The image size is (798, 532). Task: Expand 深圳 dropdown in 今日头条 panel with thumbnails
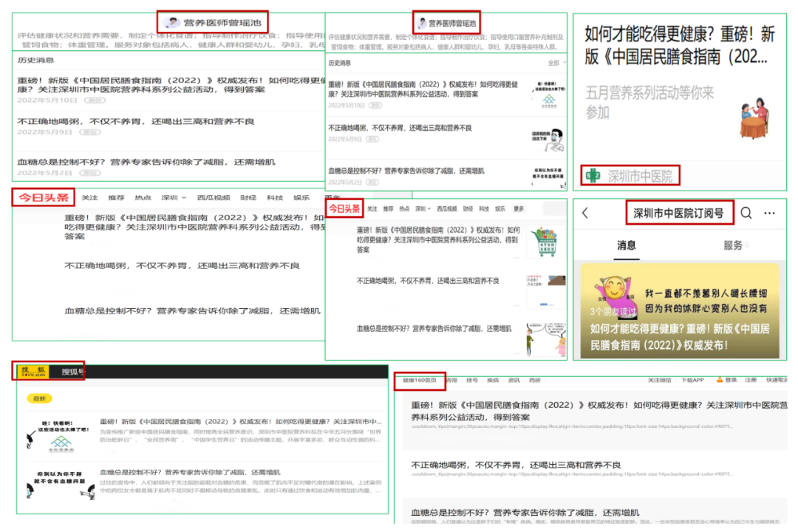[423, 208]
